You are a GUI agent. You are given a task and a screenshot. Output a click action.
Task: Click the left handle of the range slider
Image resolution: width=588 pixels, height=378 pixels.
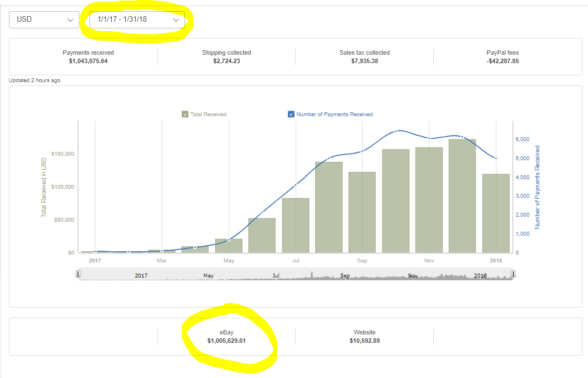tap(78, 274)
